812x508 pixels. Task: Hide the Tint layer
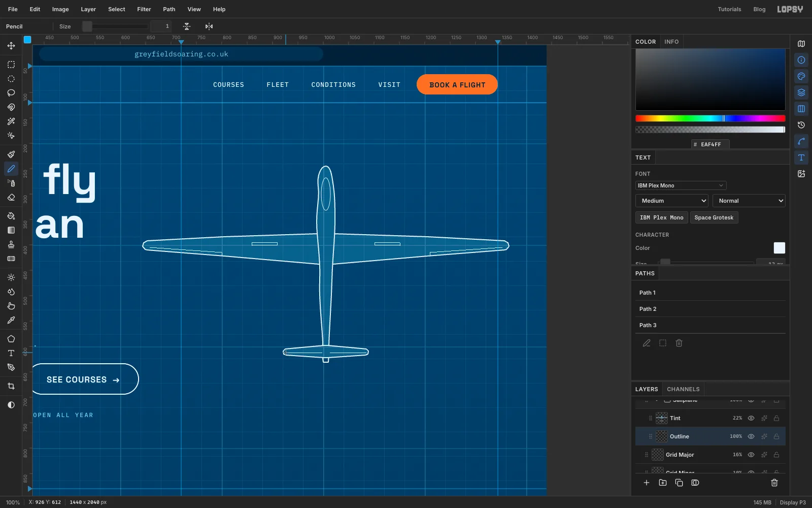tap(751, 418)
